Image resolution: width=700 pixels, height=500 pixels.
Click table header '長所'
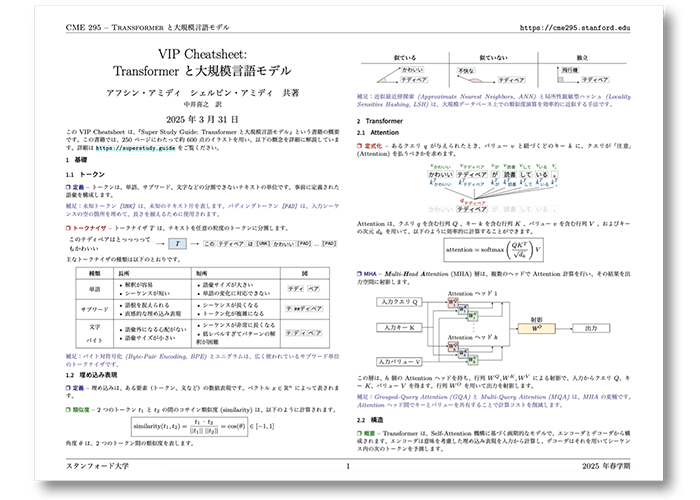(x=124, y=273)
